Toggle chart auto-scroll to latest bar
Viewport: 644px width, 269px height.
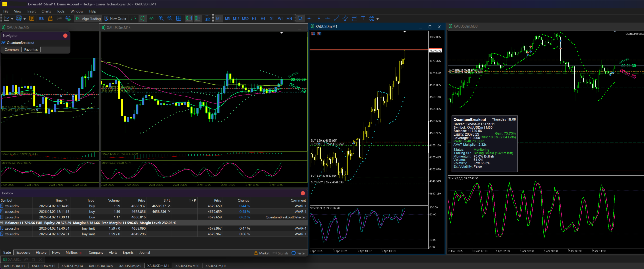click(x=189, y=18)
